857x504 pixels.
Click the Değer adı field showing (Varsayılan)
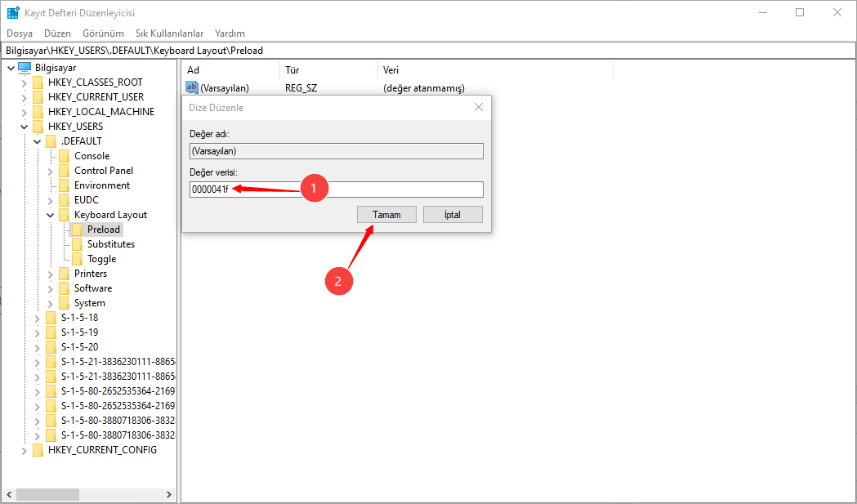(x=337, y=151)
